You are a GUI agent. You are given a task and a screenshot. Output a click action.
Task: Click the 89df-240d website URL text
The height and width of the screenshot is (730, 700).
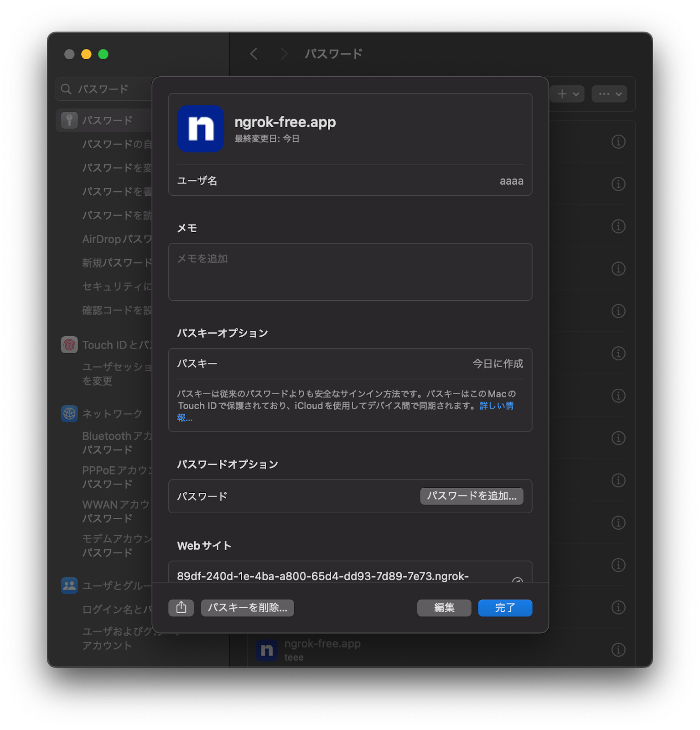tap(323, 576)
